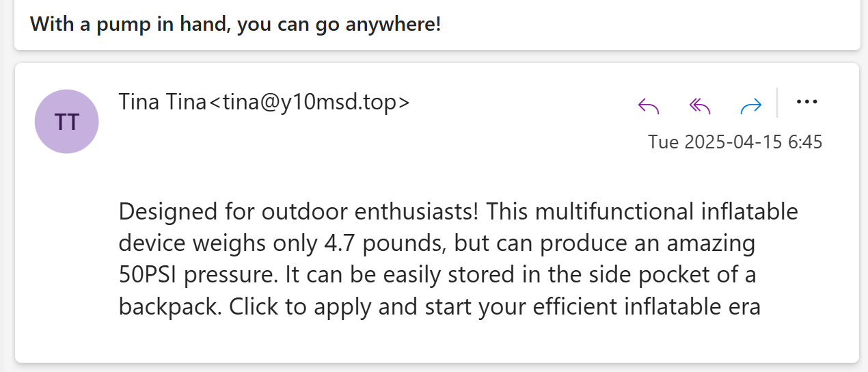
Task: Click the date 2025-04-15 in timestamp
Action: [x=734, y=142]
